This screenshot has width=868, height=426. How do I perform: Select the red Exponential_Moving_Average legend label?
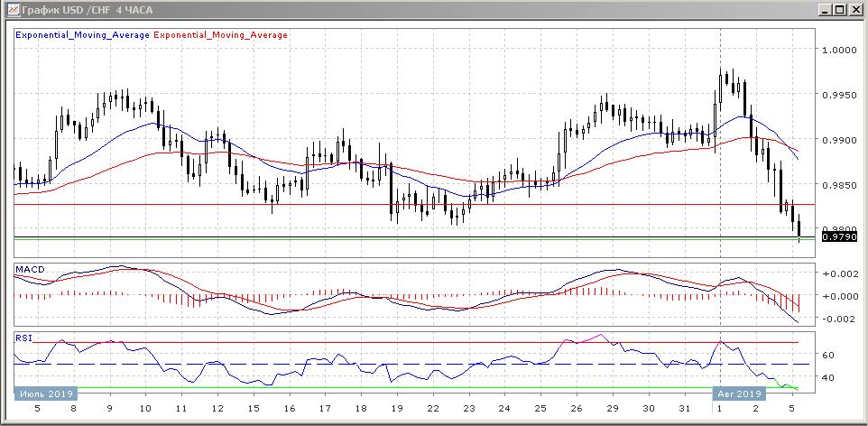coord(221,35)
